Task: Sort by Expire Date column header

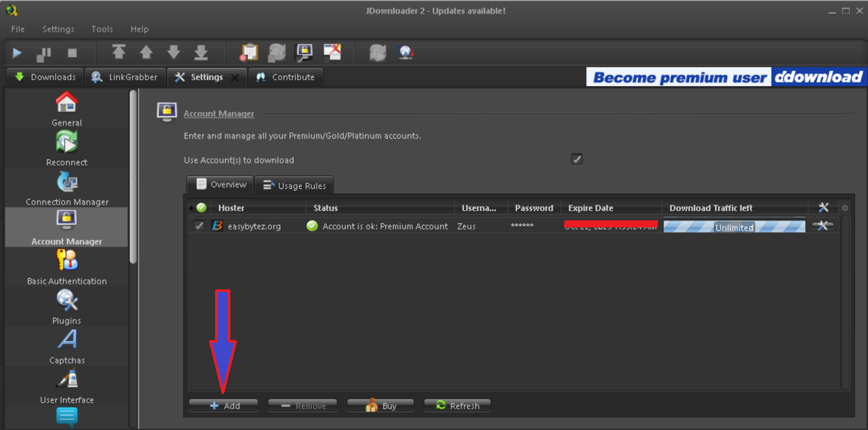Action: [612, 208]
